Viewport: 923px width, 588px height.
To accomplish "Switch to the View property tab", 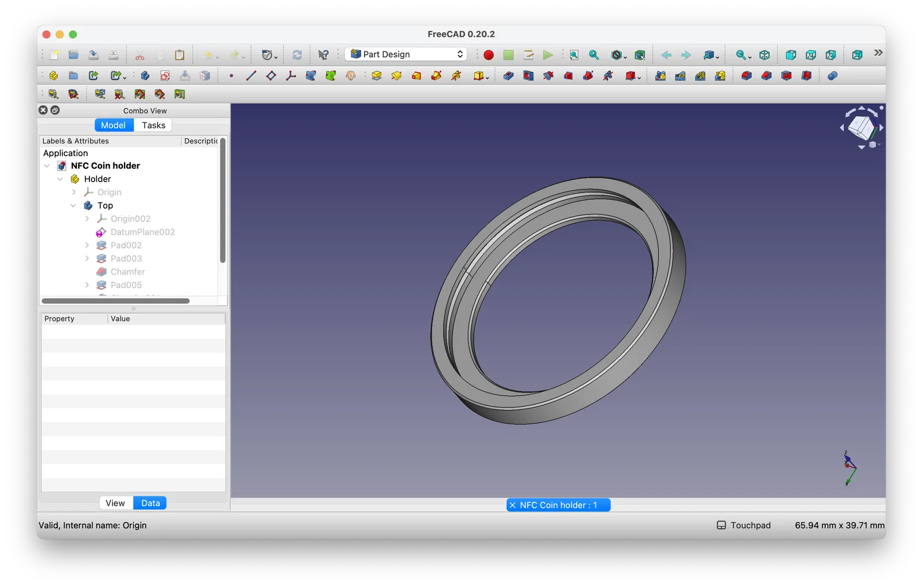I will (115, 503).
